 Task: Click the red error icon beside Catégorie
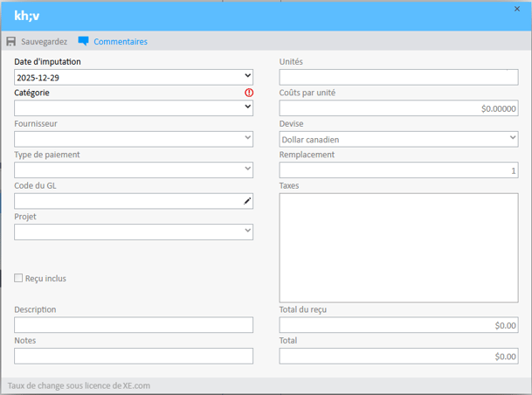coord(248,93)
